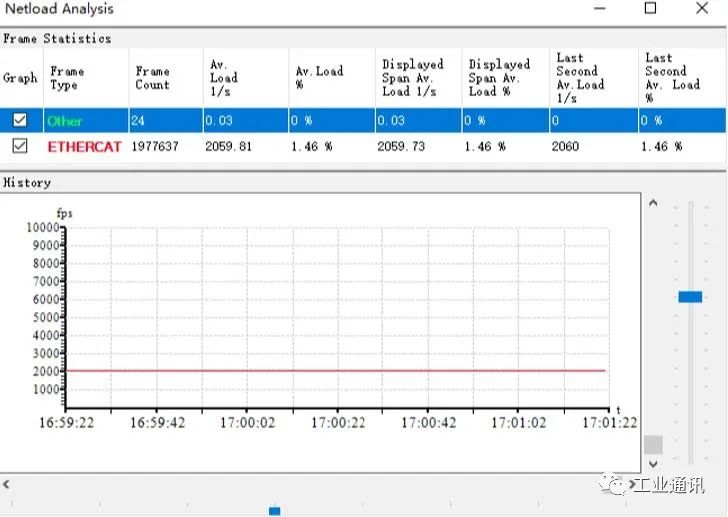Uncheck the Graph checkbox for ETHERCAT row
Screen dimensions: 728x517
[20, 146]
